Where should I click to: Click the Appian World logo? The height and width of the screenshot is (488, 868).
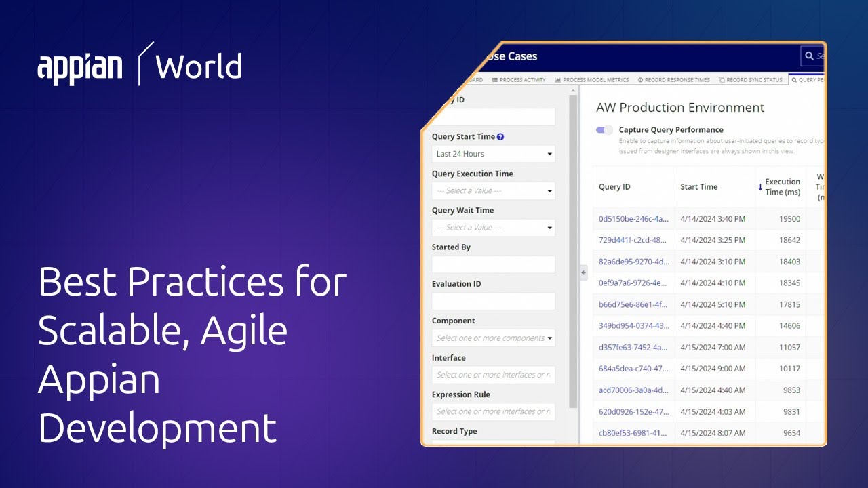[x=140, y=65]
